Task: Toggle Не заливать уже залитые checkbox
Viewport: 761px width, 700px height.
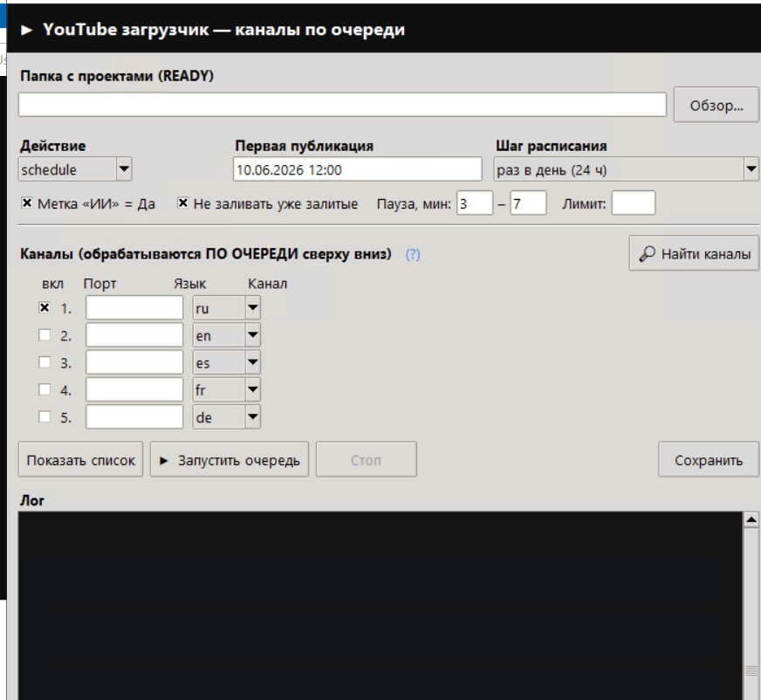Action: coord(182,202)
